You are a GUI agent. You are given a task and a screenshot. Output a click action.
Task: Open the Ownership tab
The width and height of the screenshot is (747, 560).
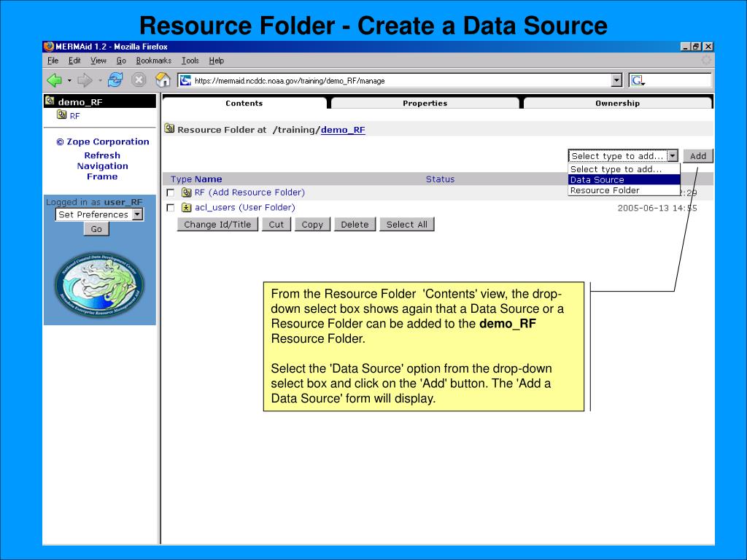point(617,104)
